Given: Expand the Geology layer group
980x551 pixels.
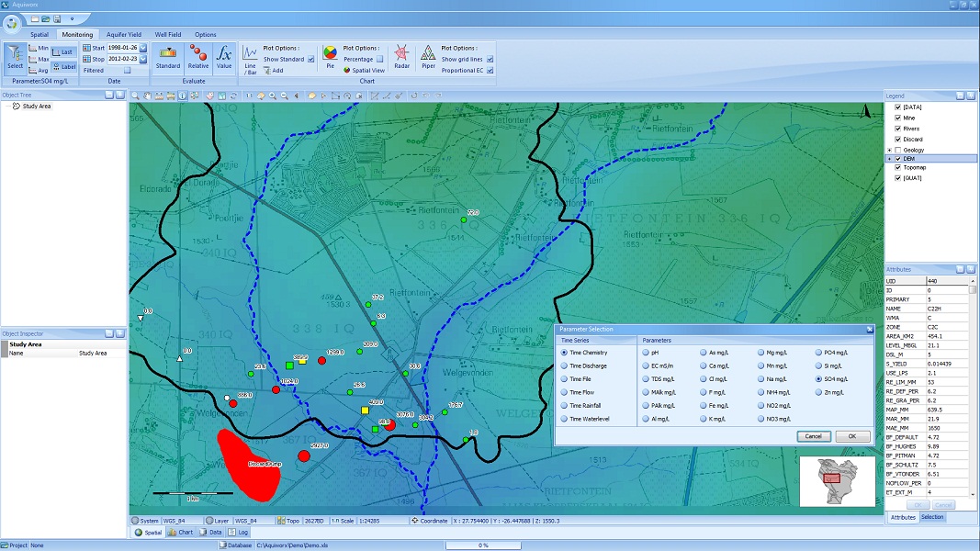Looking at the screenshot, I should click(888, 150).
